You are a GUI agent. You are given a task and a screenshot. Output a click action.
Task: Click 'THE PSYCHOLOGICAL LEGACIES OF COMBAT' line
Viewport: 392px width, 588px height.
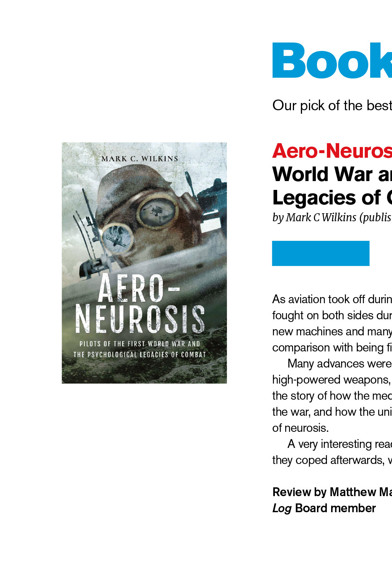coord(140,354)
